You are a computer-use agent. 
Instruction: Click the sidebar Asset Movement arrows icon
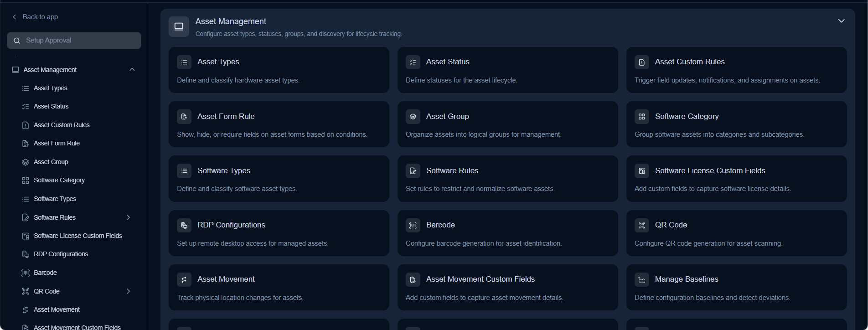click(26, 310)
